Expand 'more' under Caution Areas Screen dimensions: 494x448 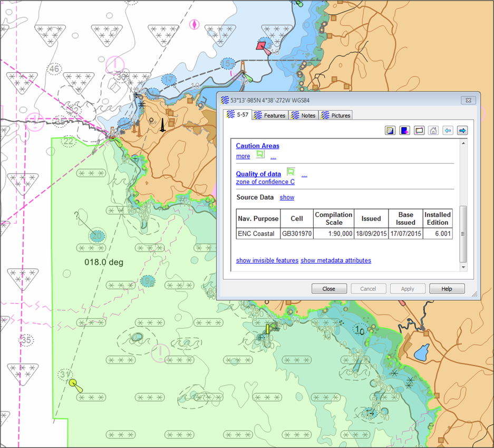[243, 156]
